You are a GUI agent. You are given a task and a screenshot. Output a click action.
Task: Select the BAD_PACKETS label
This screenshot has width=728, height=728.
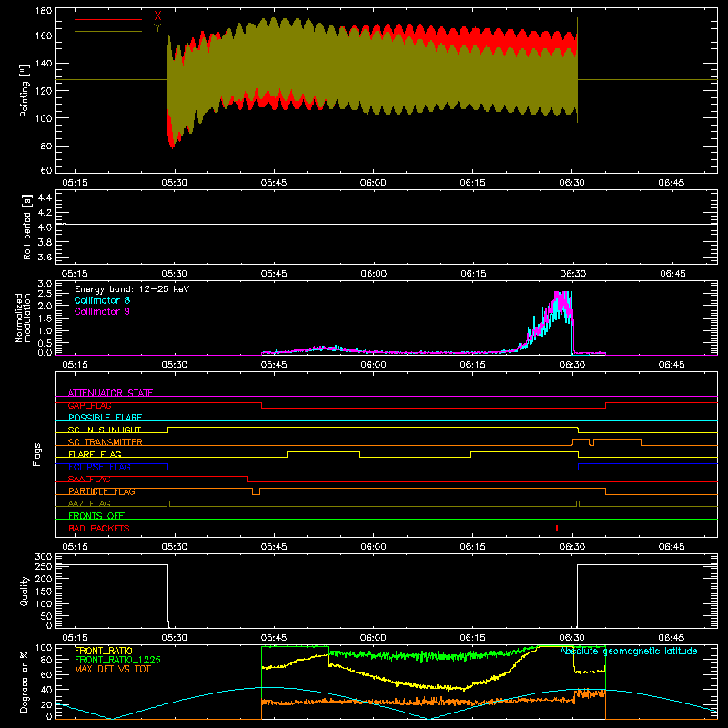pos(99,528)
